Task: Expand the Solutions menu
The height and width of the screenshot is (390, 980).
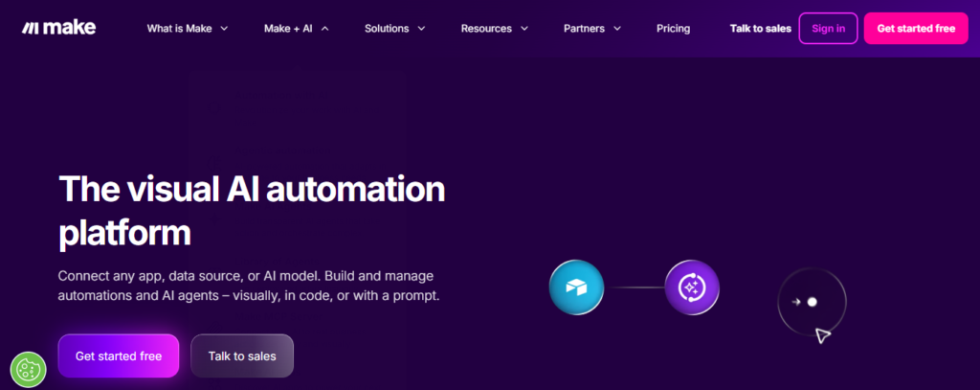Action: pyautogui.click(x=395, y=28)
